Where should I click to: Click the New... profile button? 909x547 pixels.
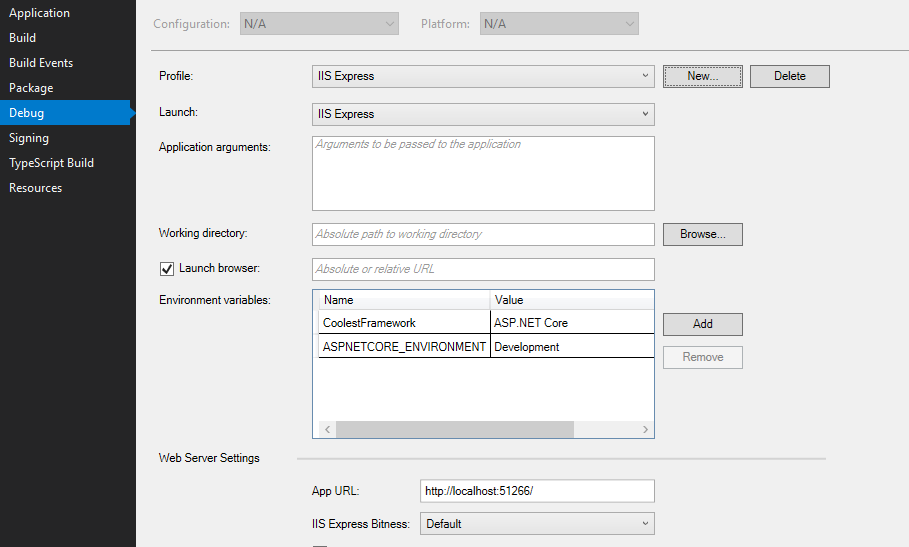(x=703, y=76)
